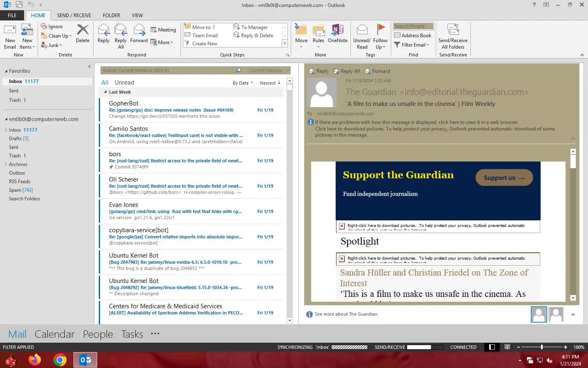Toggle Unread/Read status
Image resolution: width=588 pixels, height=368 pixels.
coord(362,37)
